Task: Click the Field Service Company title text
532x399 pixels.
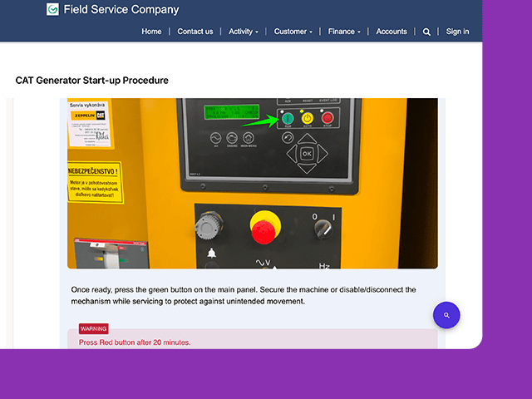Action: (121, 9)
